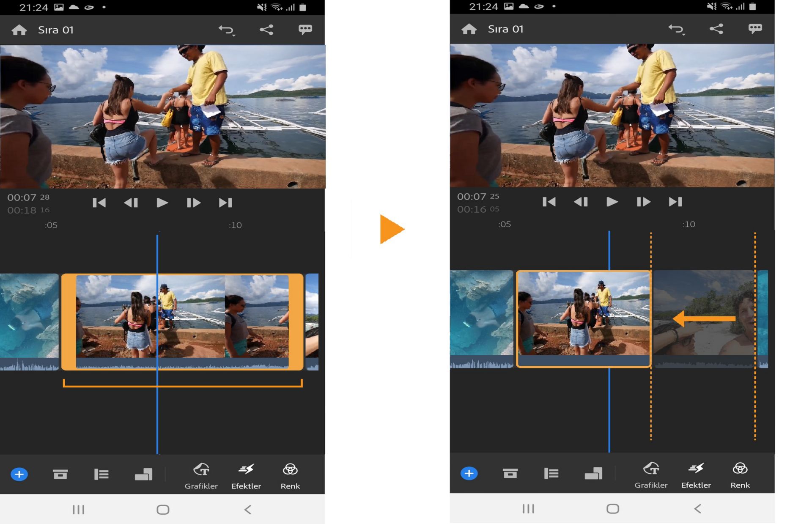Tap the blue add media button, left screen
The height and width of the screenshot is (524, 812).
19,474
